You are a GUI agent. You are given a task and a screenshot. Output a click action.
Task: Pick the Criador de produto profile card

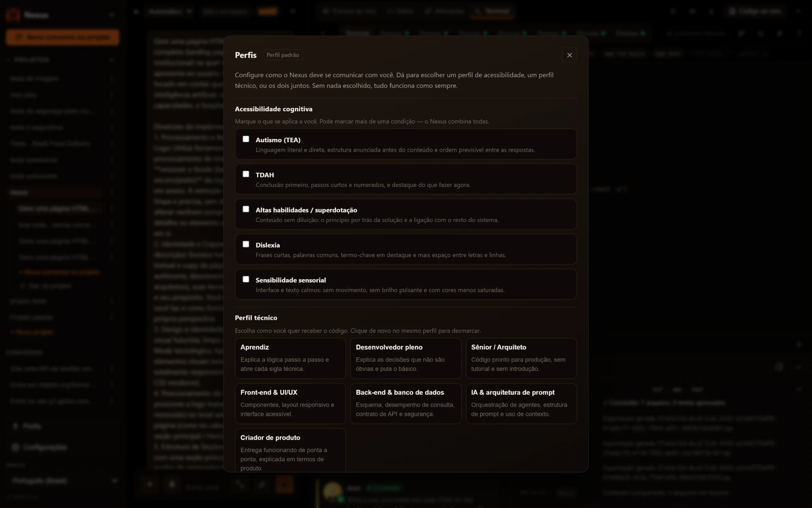tap(290, 450)
